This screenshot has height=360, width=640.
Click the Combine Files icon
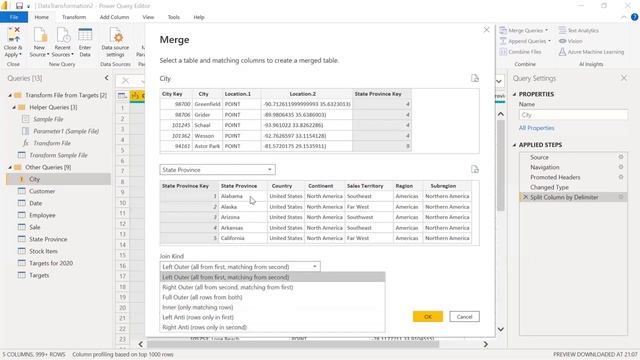(x=503, y=52)
